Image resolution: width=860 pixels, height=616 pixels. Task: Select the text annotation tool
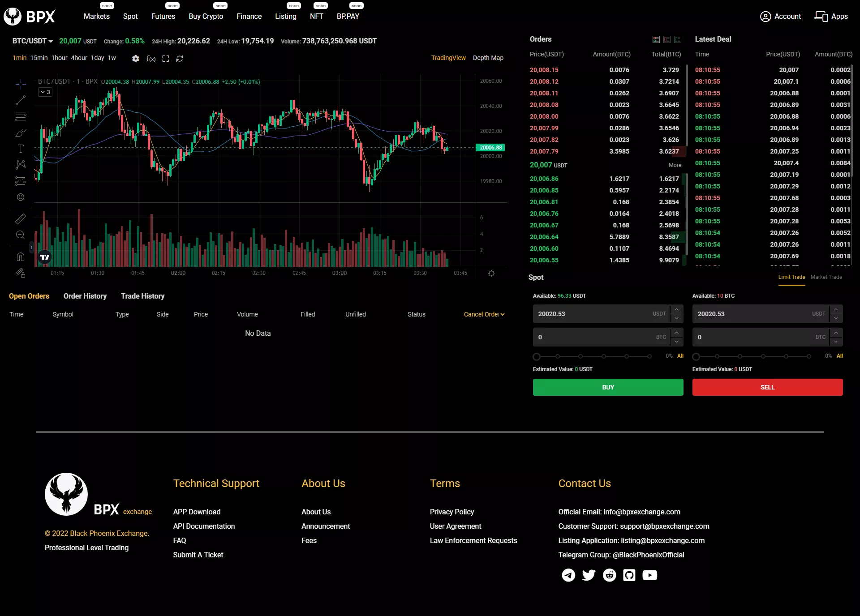(21, 149)
